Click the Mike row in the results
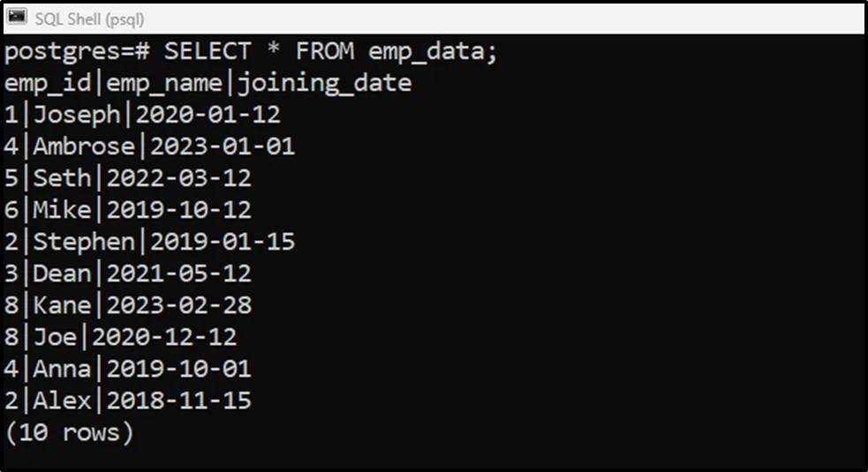Image resolution: width=868 pixels, height=472 pixels. [62, 210]
